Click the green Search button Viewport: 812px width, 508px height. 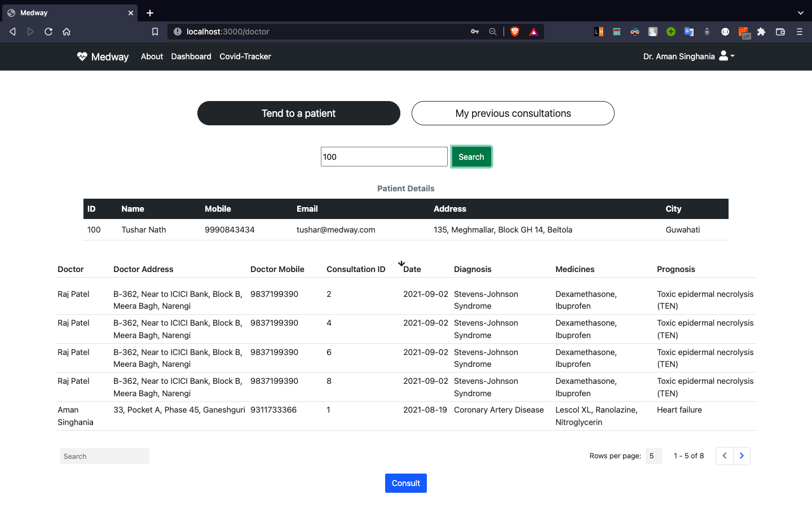coord(471,156)
